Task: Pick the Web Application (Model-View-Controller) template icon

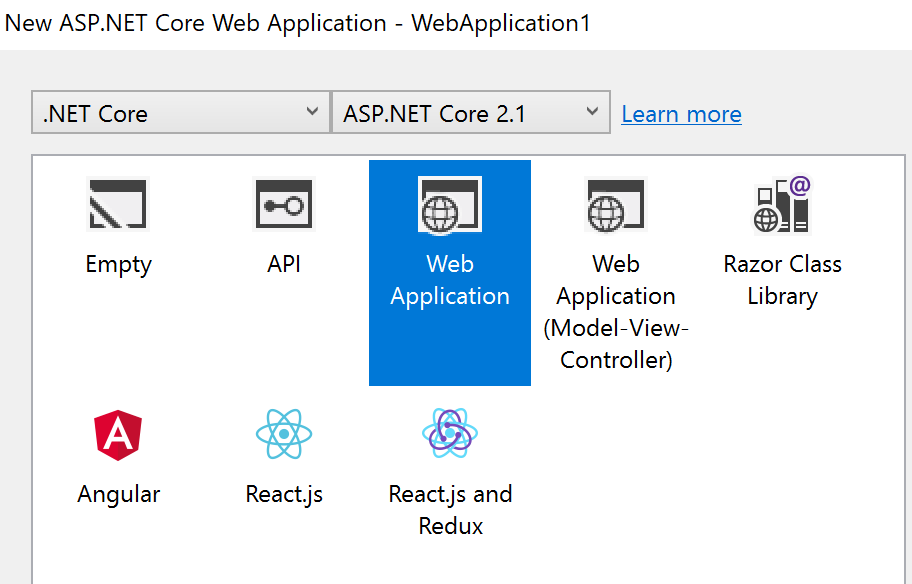Action: (616, 204)
